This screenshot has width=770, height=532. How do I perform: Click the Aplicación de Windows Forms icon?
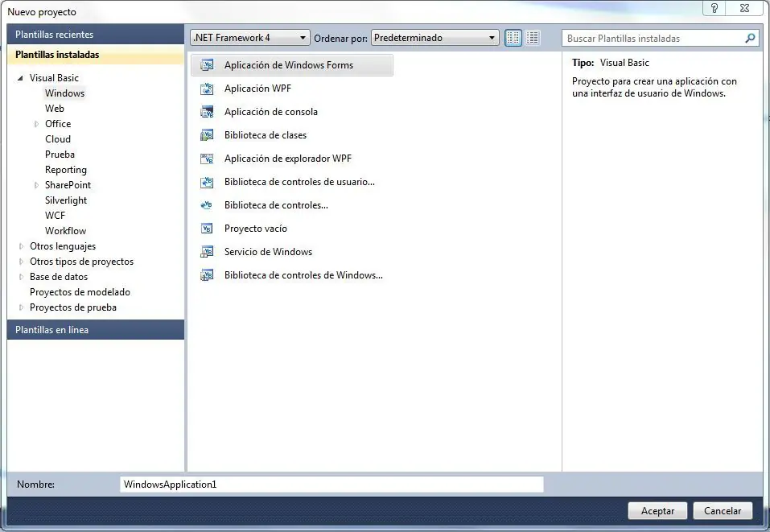[x=208, y=65]
